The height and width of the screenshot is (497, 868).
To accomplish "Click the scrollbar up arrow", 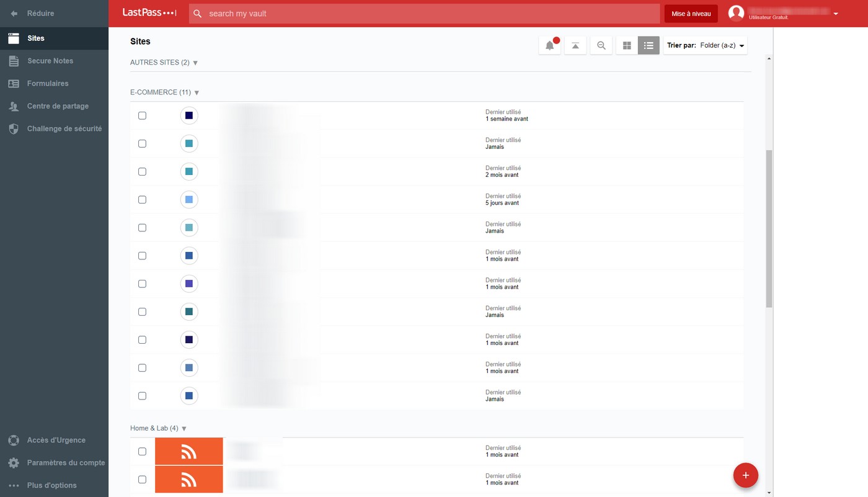I will pyautogui.click(x=769, y=58).
